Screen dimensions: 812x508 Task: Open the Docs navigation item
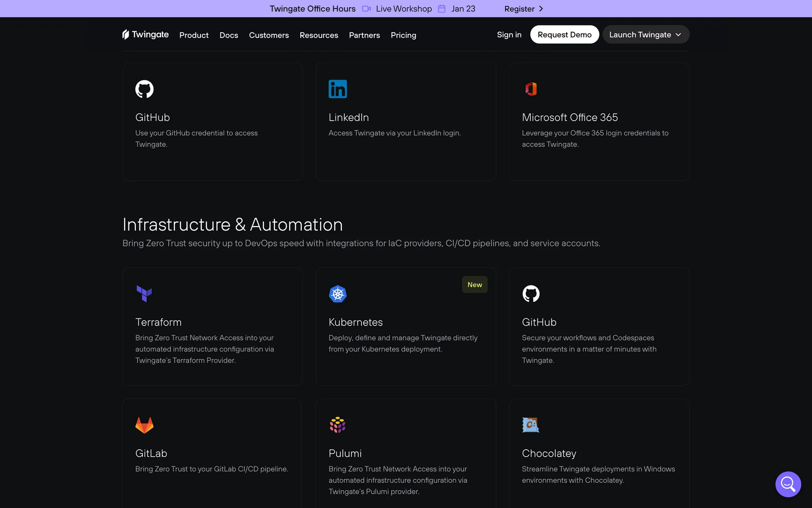[x=228, y=35]
